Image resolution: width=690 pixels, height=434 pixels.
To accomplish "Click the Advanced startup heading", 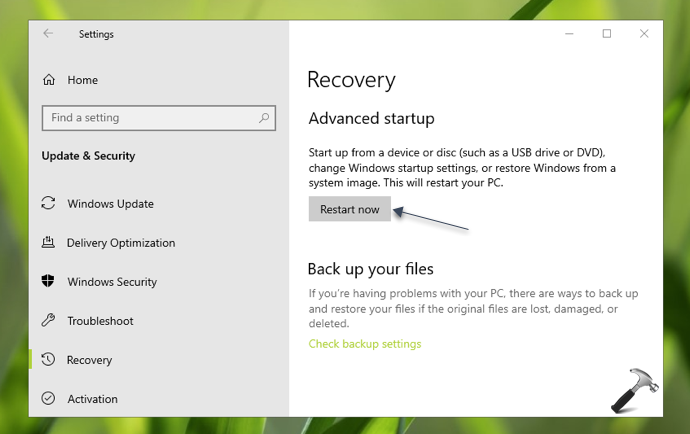I will pyautogui.click(x=371, y=118).
